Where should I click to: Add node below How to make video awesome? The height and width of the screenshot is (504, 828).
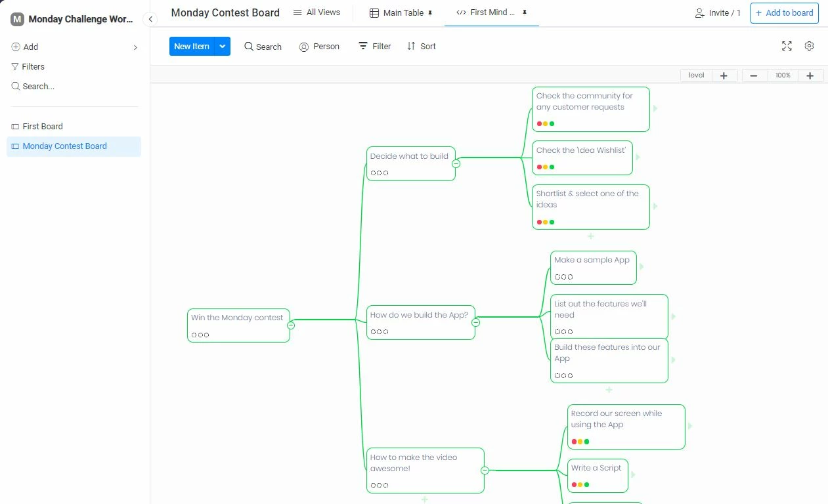[x=425, y=499]
